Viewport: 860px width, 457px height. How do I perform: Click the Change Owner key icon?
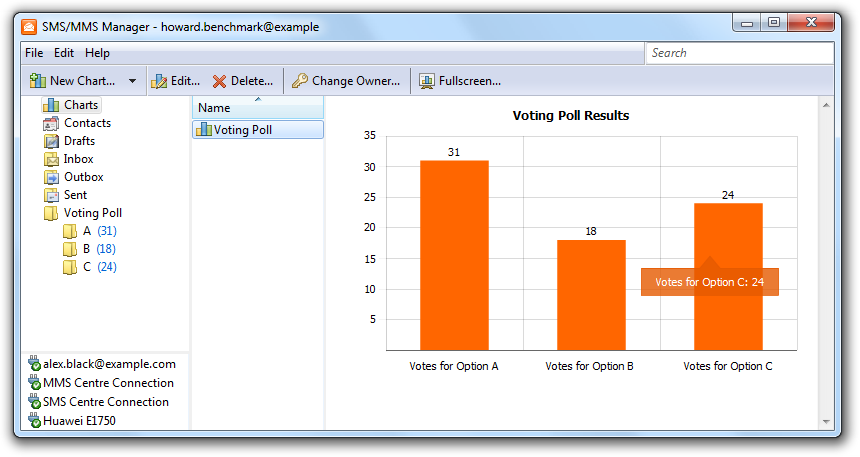pos(300,81)
